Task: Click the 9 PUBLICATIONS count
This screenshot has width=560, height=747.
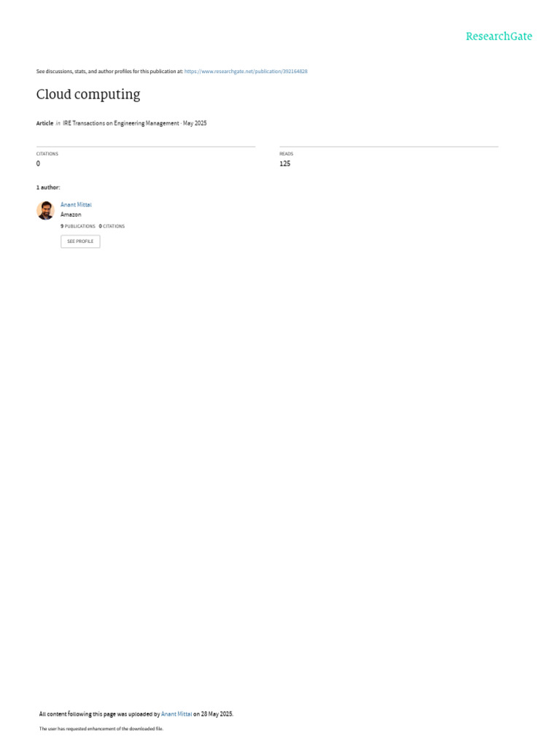Action: (77, 226)
